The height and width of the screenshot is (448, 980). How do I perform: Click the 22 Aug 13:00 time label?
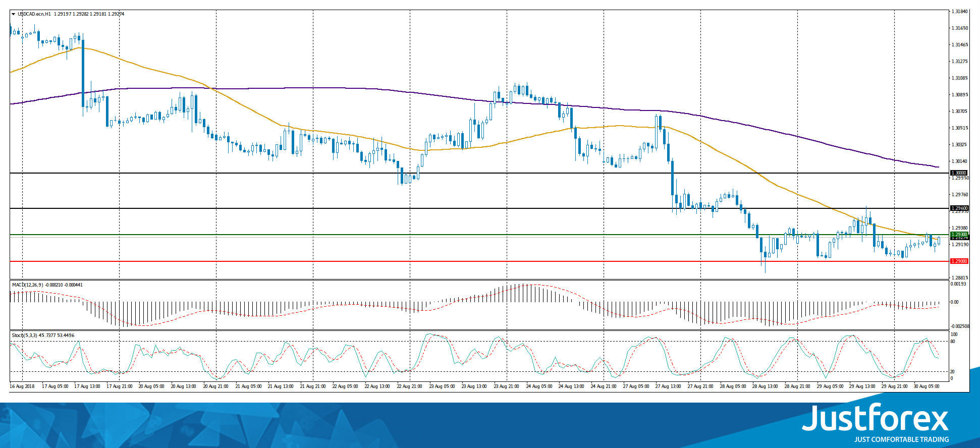point(377,386)
